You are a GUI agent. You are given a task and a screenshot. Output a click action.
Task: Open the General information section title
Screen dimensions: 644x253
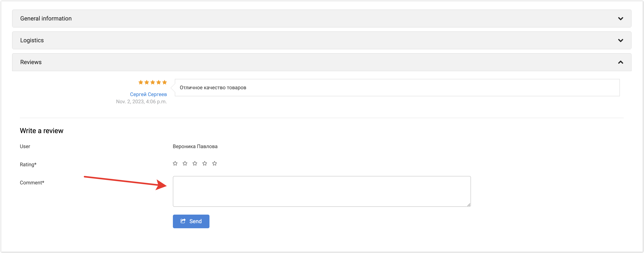coord(46,19)
